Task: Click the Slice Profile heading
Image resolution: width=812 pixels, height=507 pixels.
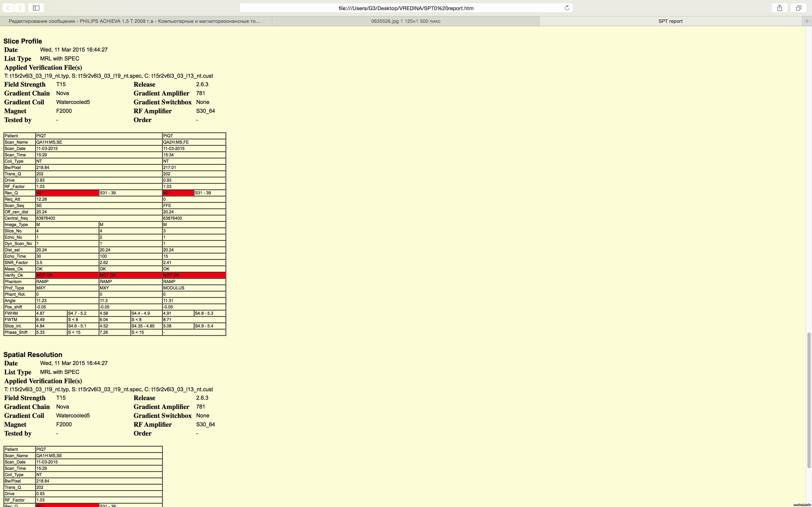Action: pyautogui.click(x=22, y=41)
